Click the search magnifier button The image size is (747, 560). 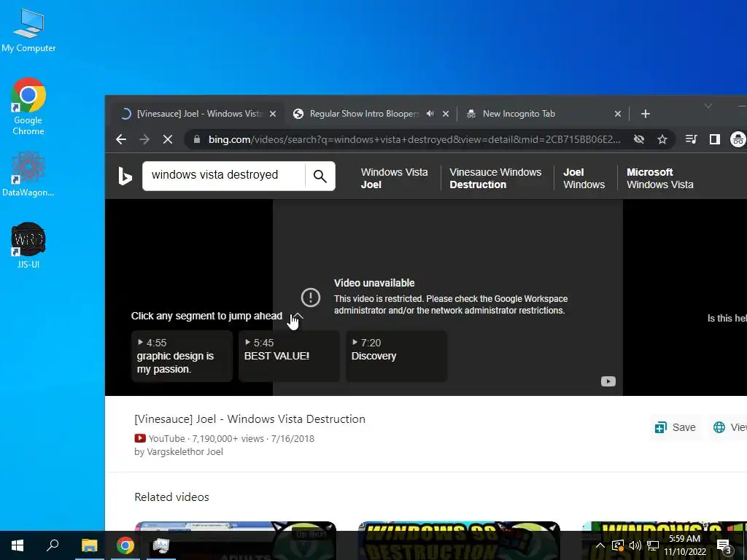pos(320,176)
